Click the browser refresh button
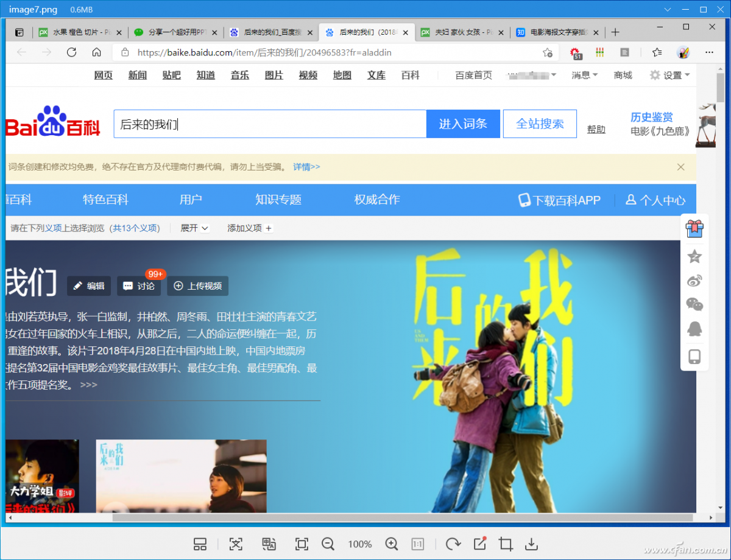 click(71, 52)
